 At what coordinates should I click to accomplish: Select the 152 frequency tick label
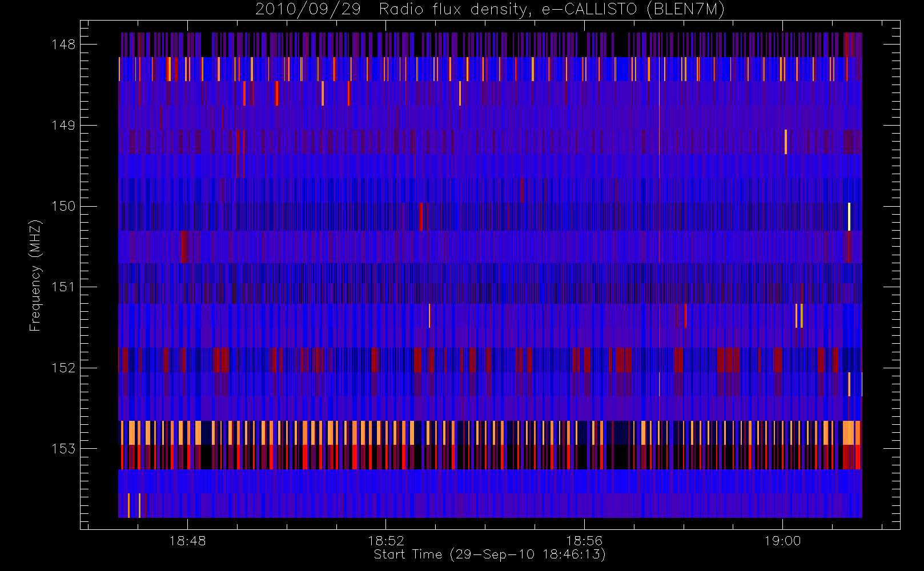pos(63,368)
